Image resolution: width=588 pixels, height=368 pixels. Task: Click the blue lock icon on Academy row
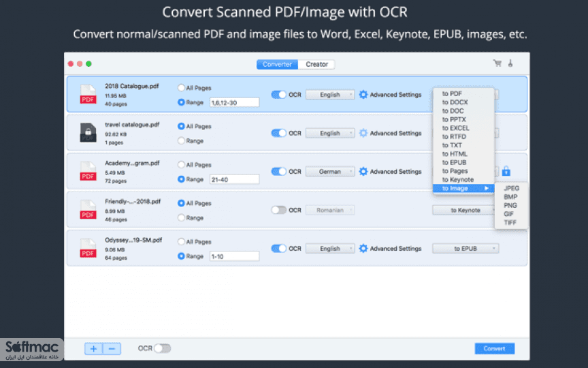point(506,171)
